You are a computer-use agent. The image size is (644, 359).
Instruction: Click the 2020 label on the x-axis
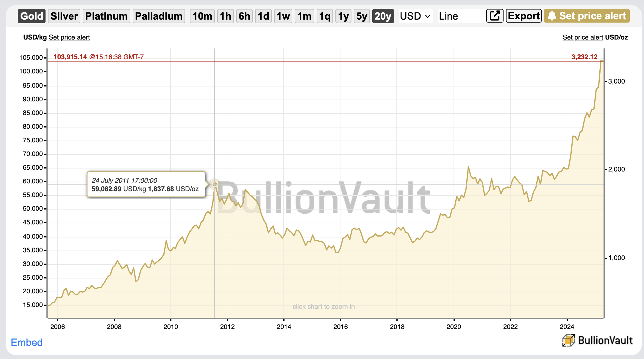[x=454, y=327]
